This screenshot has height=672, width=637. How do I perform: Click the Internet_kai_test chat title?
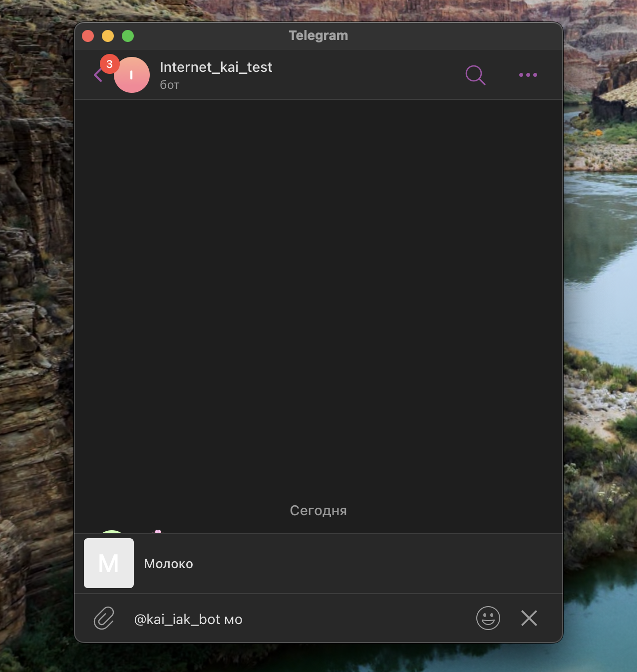(216, 67)
